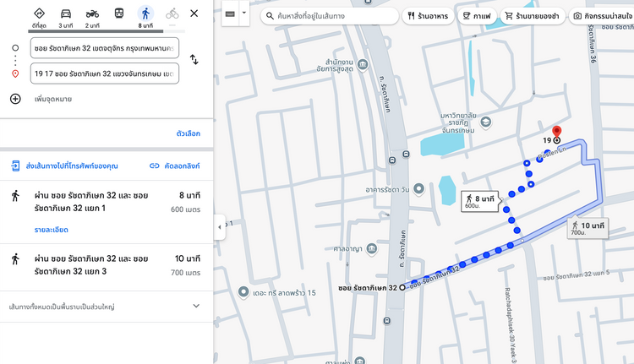
Task: Click the add destination plus icon
Action: click(x=15, y=99)
